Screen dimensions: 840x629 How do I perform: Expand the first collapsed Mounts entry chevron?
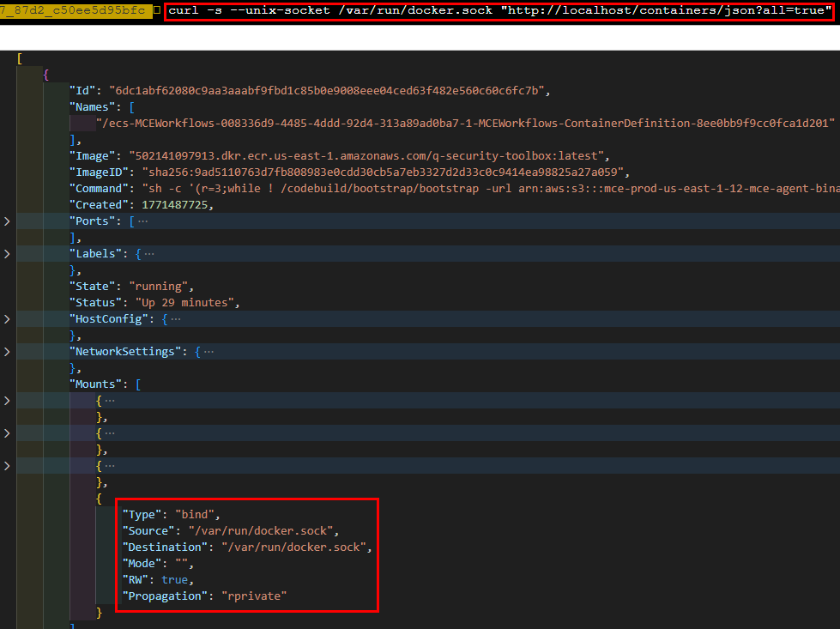[8, 401]
